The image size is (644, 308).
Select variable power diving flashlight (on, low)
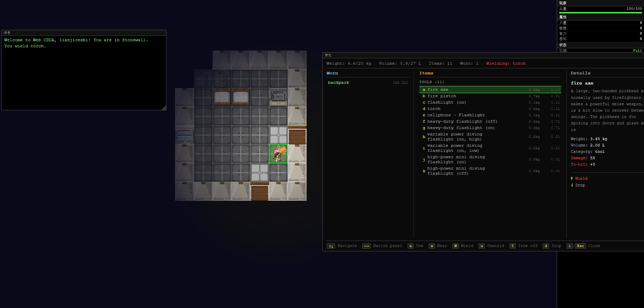pyautogui.click(x=490, y=148)
